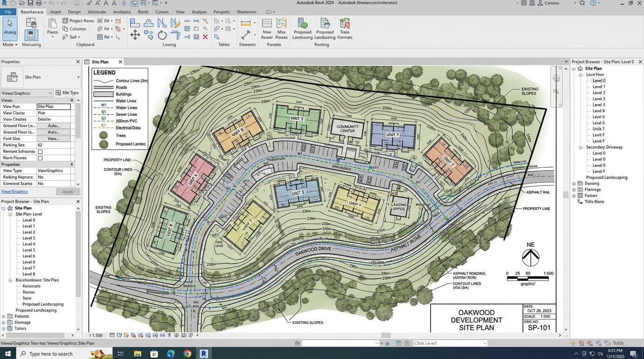Switch to the Analyze ribbon tab
Screen dimensions: 644x359
(199, 12)
